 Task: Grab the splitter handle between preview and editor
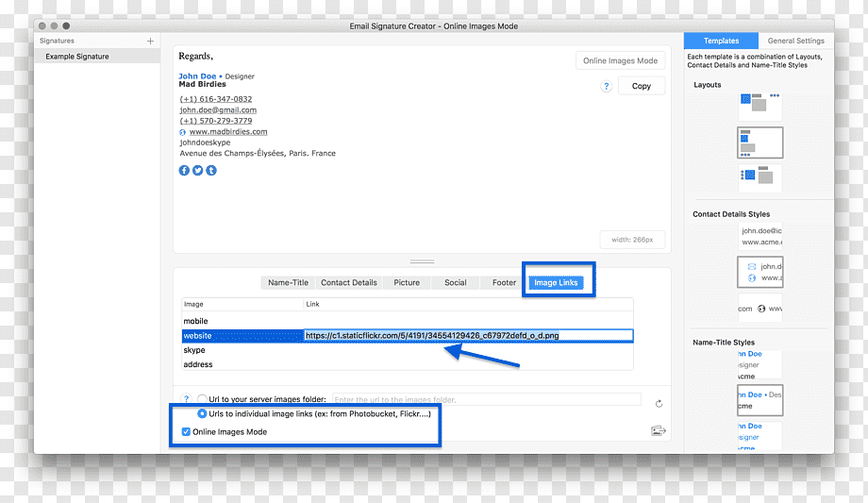422,261
